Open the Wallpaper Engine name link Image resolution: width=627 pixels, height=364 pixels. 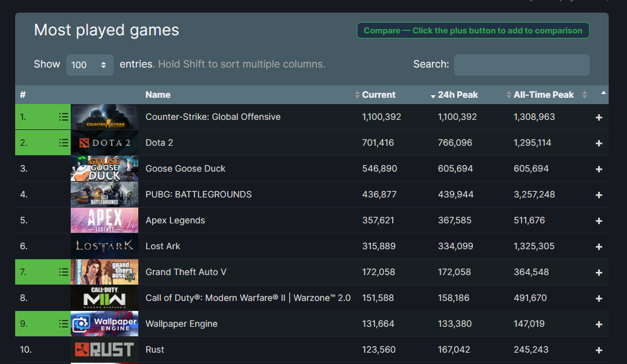click(181, 324)
